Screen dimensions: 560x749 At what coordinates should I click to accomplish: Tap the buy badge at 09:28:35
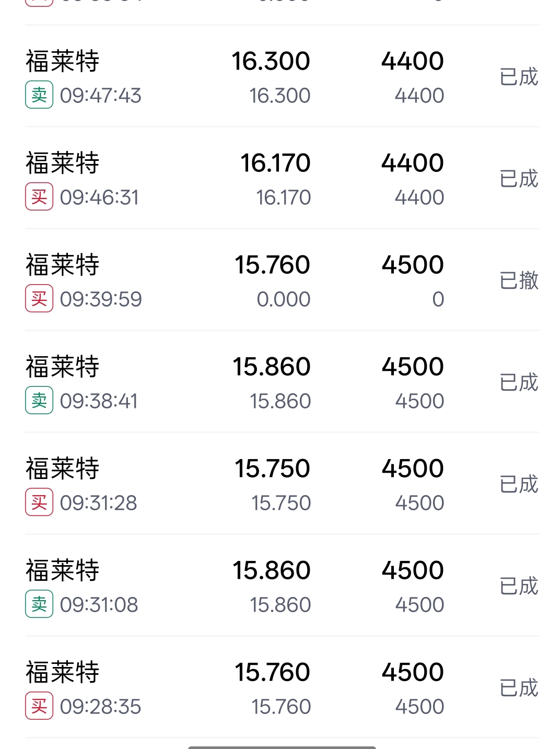point(39,706)
